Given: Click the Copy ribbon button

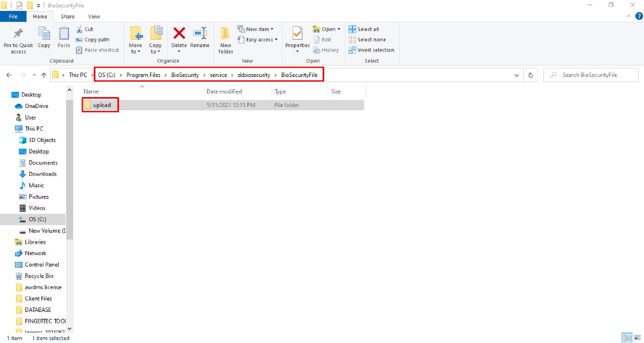Looking at the screenshot, I should [x=44, y=38].
